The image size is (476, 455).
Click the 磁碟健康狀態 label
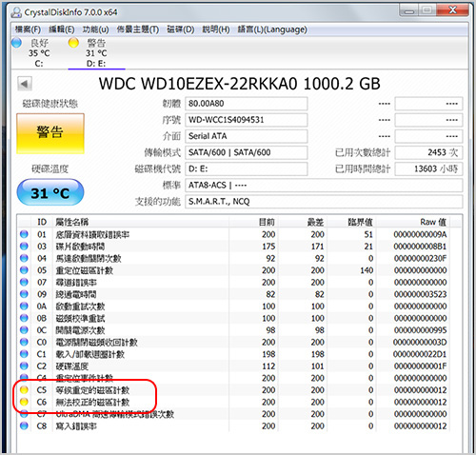50,104
